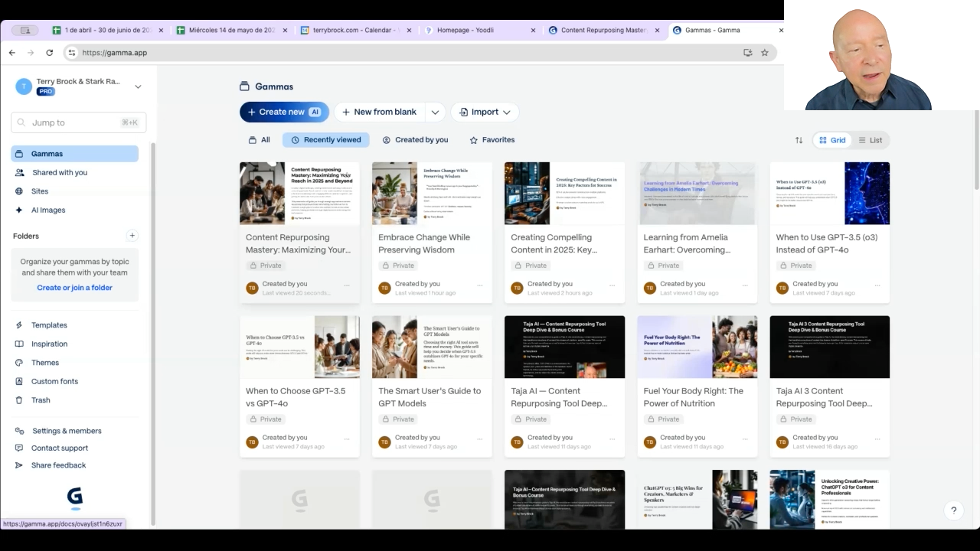This screenshot has width=980, height=551.
Task: Close the Content Repurposing Mastery browser tab
Action: pyautogui.click(x=657, y=31)
